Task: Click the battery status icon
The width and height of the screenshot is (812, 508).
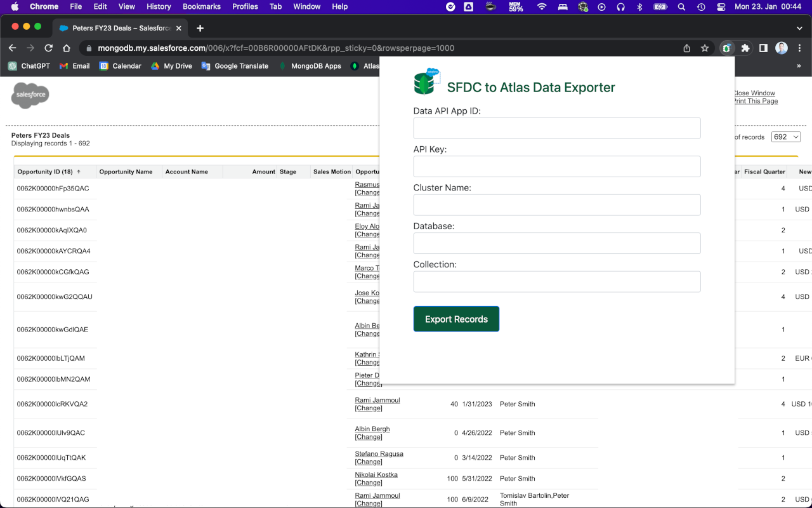Action: point(660,6)
